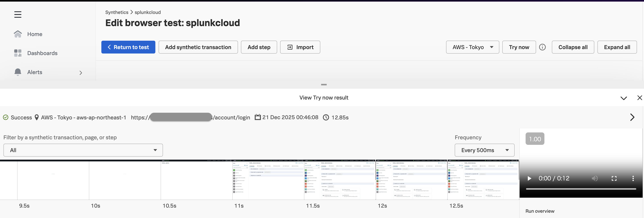Click the Alerts bell icon

18,72
